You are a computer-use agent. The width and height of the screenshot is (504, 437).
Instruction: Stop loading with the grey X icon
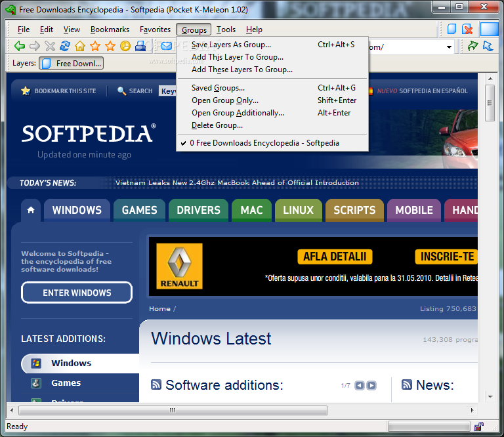pos(50,47)
